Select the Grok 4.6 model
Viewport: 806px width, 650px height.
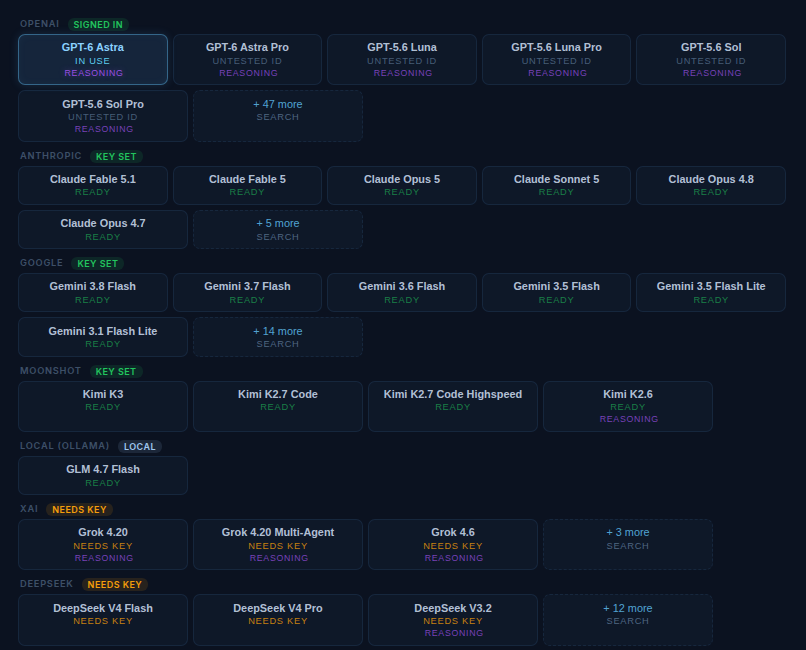[x=453, y=545]
